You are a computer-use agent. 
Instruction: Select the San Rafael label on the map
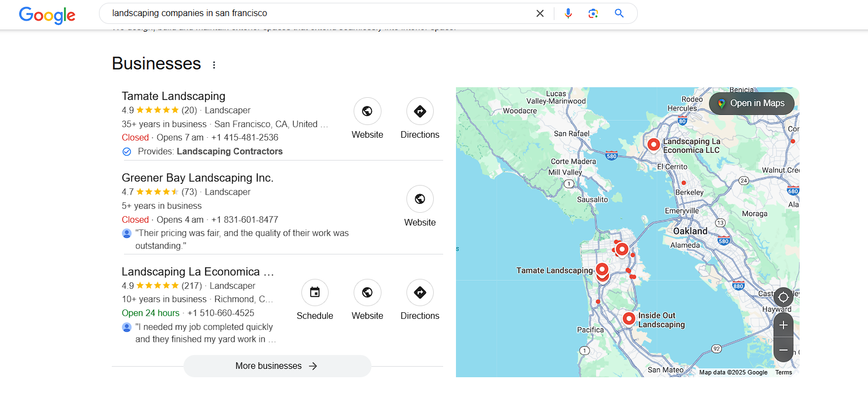(x=572, y=134)
